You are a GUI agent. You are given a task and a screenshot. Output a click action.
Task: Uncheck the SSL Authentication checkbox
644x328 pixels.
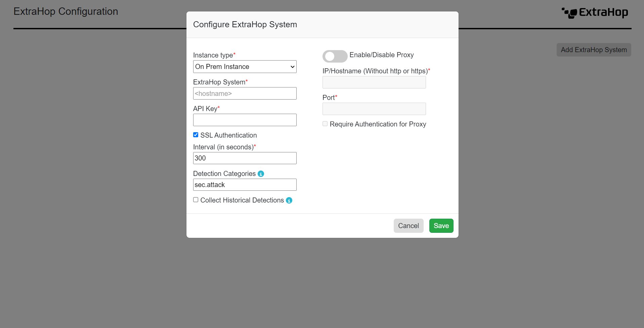[x=196, y=135]
